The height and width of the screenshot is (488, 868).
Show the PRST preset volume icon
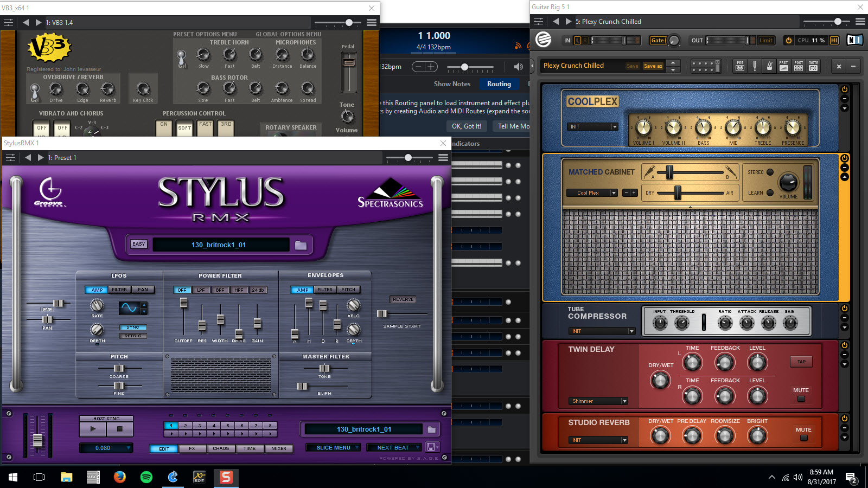pos(784,66)
